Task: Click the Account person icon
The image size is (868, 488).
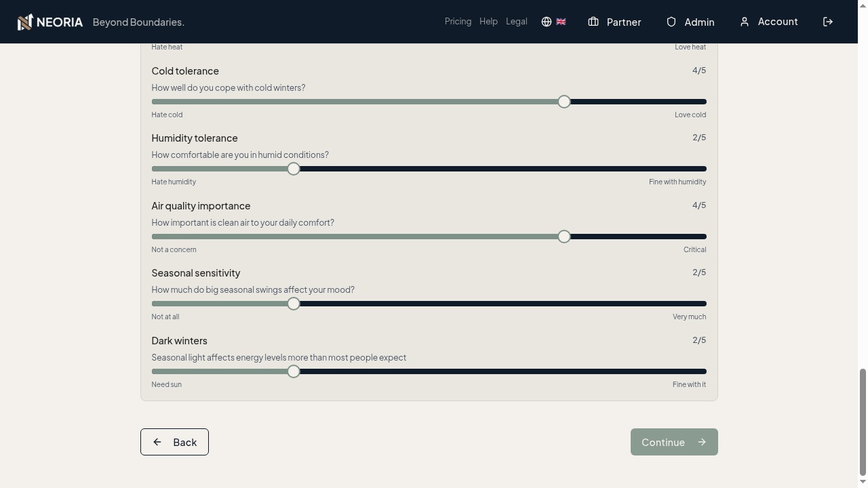Action: 745,22
